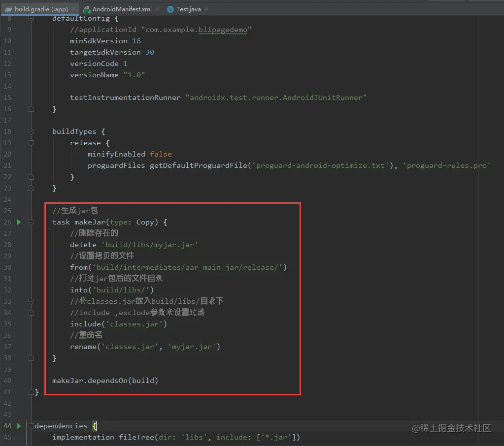Click include('classes.jar') on line 35
Viewport: 504px width, 446px height.
tap(119, 324)
